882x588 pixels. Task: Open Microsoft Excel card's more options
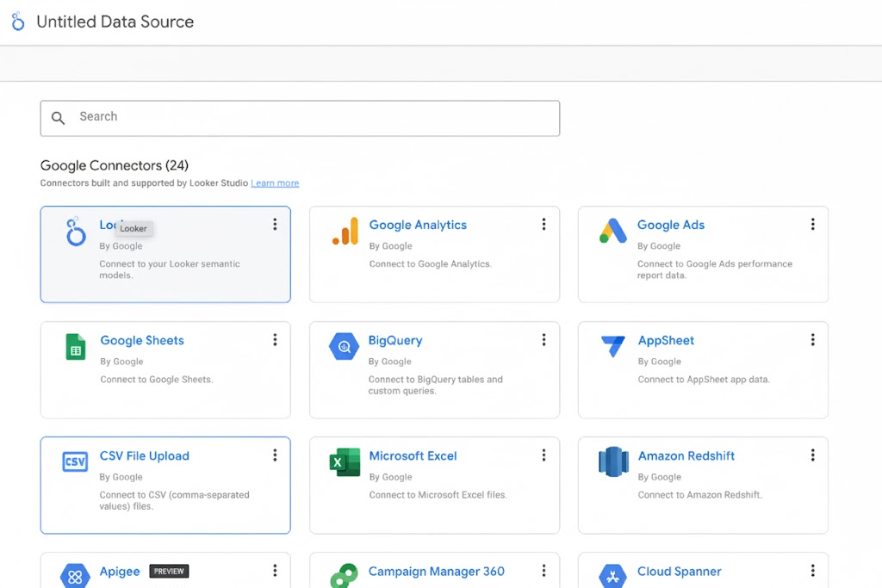[544, 455]
